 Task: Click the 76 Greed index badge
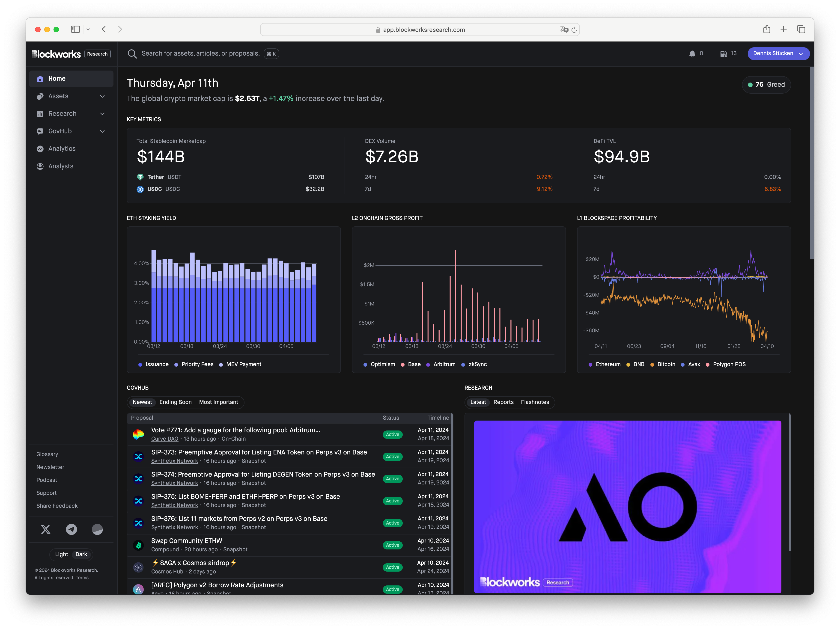point(766,85)
